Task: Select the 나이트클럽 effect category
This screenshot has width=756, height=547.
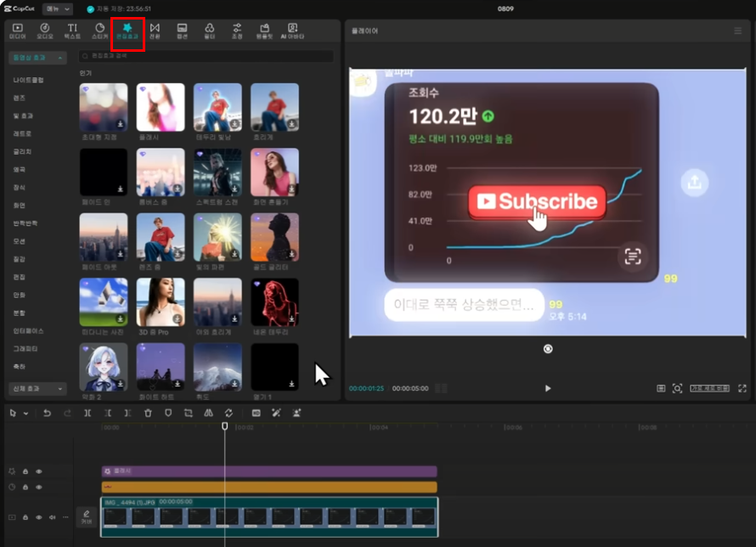Action: click(28, 80)
